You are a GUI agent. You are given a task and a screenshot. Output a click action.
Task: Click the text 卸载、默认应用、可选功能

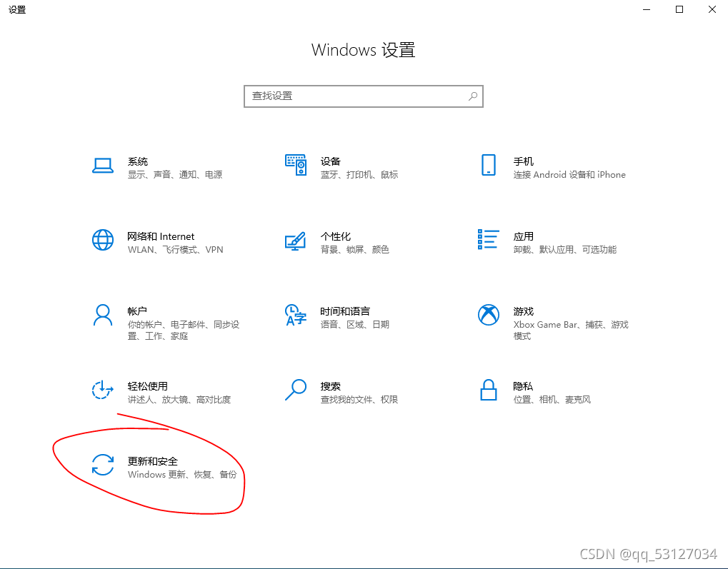point(565,250)
